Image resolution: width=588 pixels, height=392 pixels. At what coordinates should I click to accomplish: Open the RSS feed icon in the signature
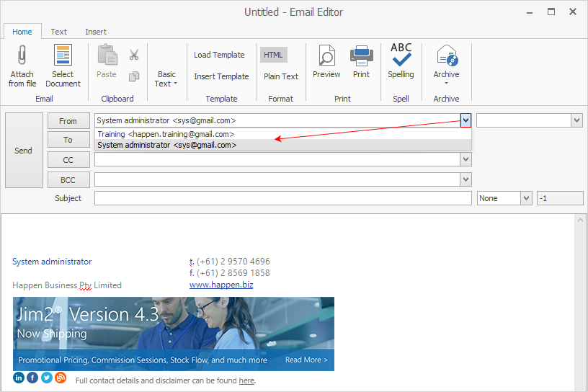61,377
